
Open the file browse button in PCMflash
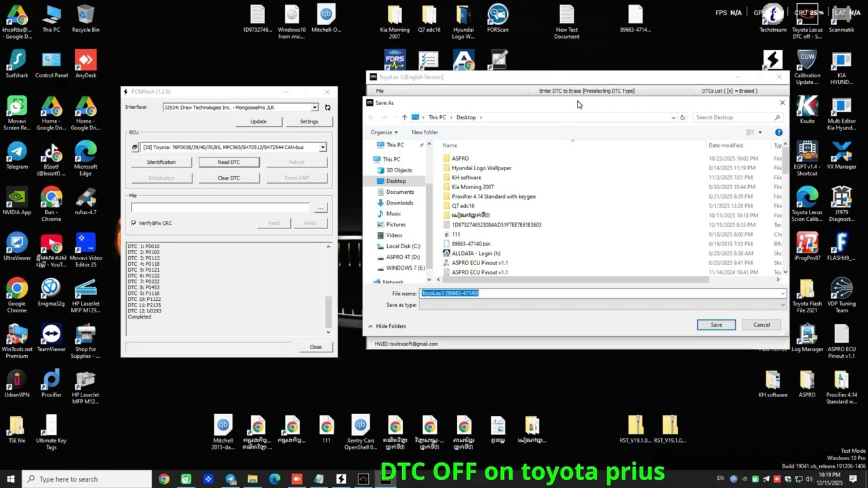click(x=321, y=207)
